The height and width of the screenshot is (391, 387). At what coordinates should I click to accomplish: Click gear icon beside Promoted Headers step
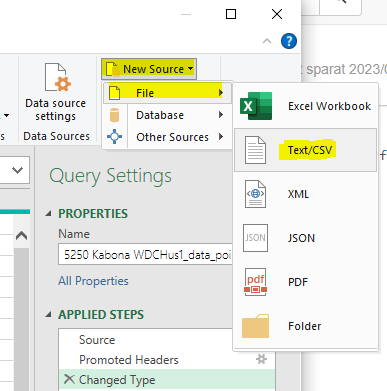(261, 359)
